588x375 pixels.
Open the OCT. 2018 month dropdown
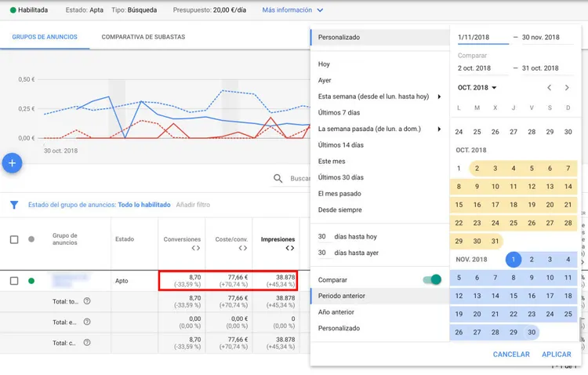point(477,87)
